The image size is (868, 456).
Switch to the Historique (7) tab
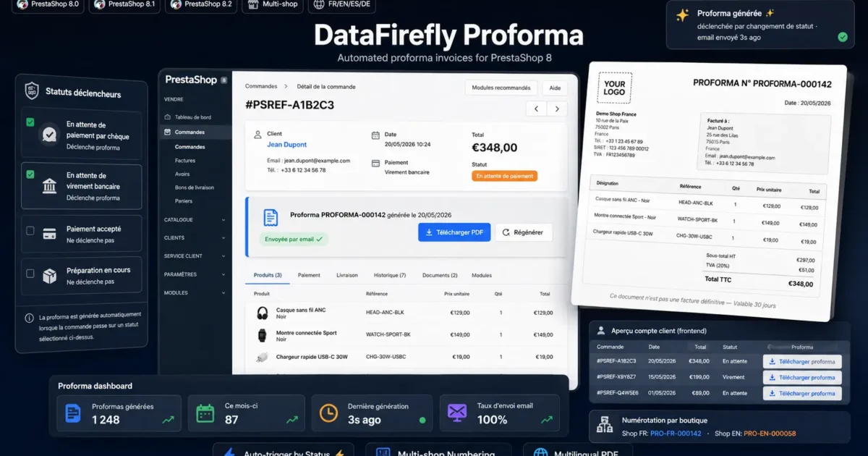coord(390,275)
